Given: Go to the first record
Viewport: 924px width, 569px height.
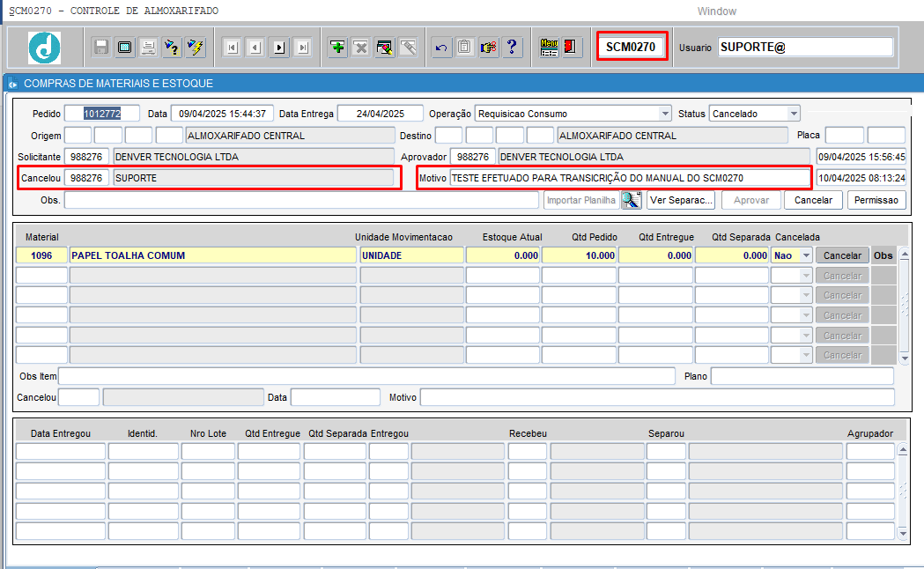Looking at the screenshot, I should pos(232,48).
